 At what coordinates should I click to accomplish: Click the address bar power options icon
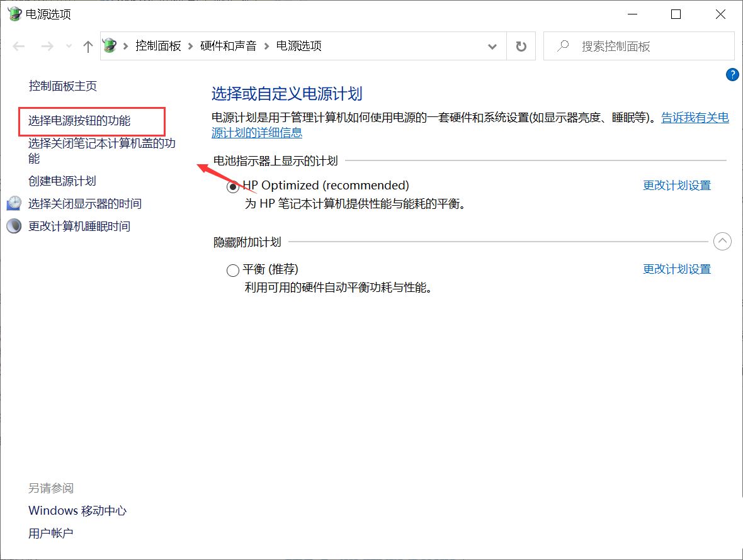point(110,45)
